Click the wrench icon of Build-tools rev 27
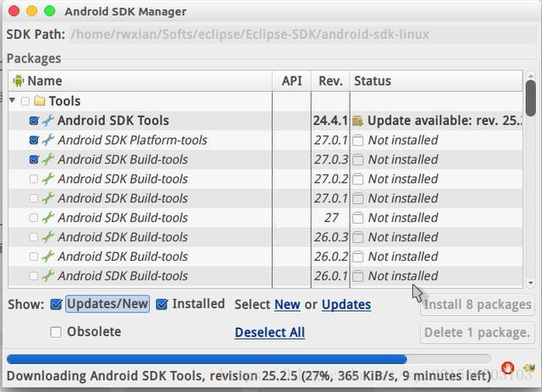The image size is (542, 392). (x=47, y=218)
